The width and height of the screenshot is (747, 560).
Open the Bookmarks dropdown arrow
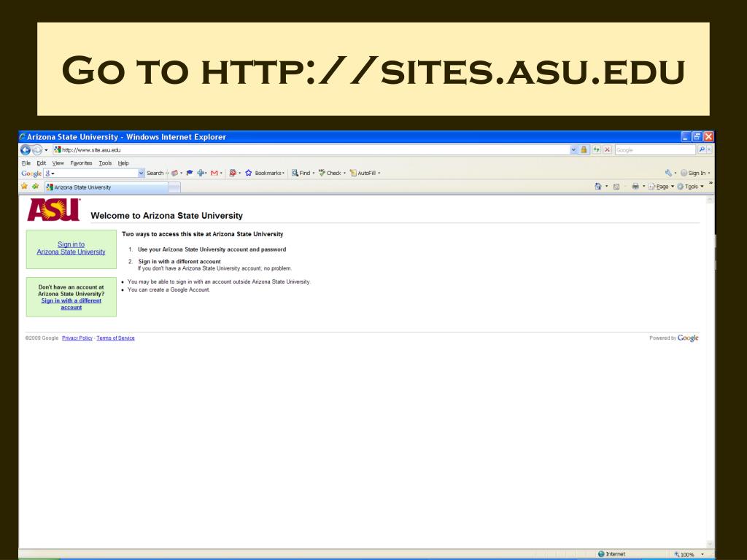tap(284, 174)
